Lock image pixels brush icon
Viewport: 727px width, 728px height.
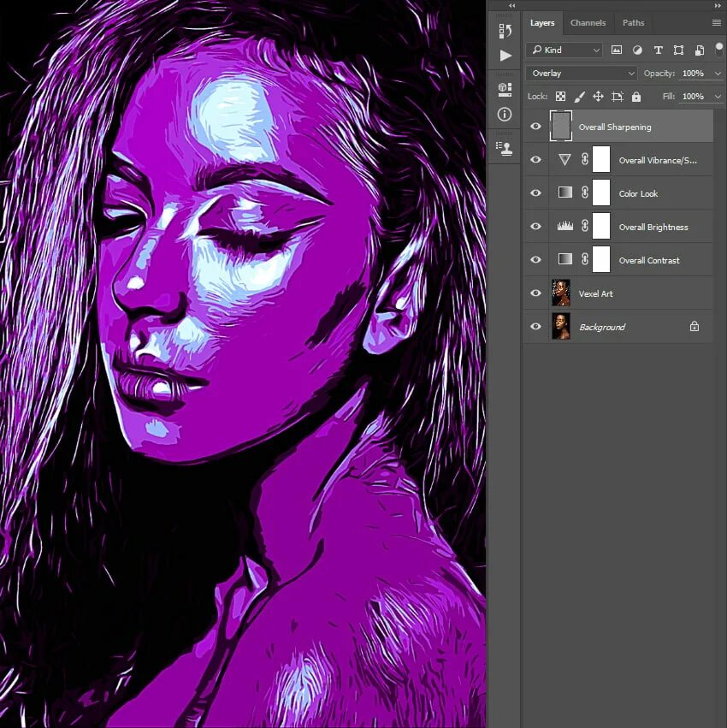[x=579, y=97]
